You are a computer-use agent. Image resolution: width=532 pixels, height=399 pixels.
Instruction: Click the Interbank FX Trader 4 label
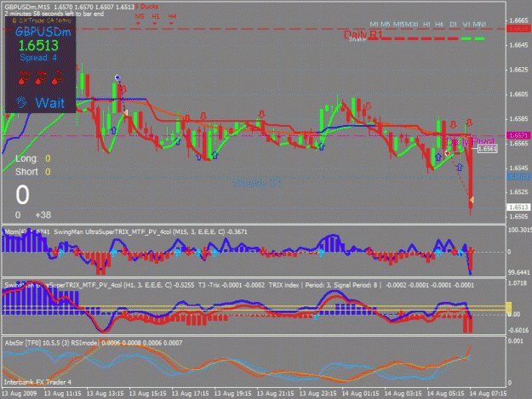point(37,382)
